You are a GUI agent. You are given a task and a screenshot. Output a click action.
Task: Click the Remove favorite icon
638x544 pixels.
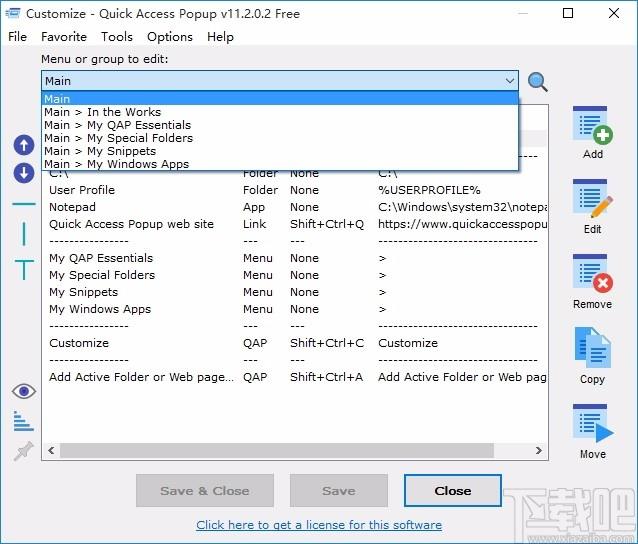pos(592,273)
